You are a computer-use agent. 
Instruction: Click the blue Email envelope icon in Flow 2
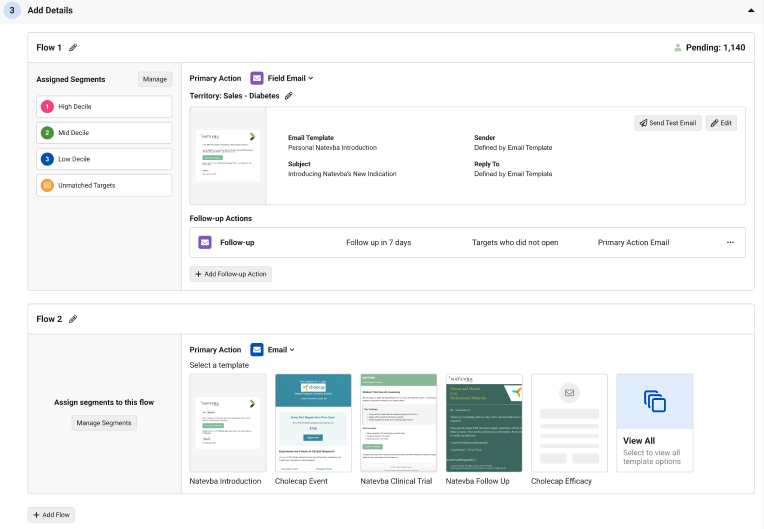[257, 350]
